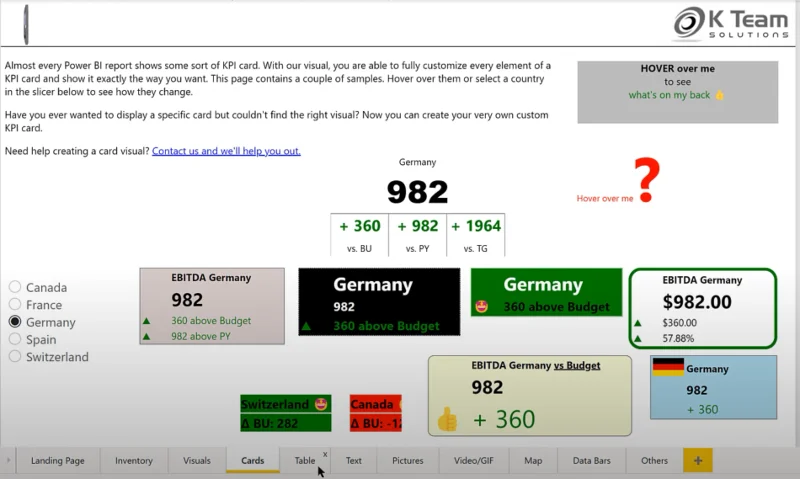Screen dimensions: 800x479
Task: Open the Data Bars tab
Action: (591, 460)
